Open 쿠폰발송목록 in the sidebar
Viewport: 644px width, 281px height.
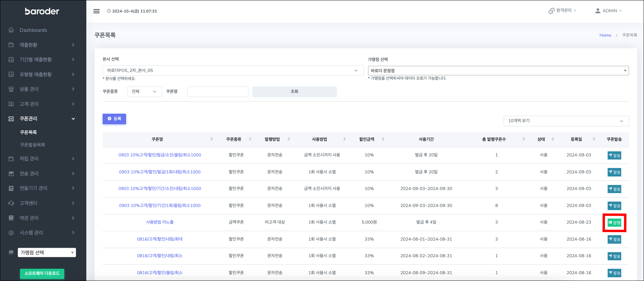pyautogui.click(x=33, y=145)
